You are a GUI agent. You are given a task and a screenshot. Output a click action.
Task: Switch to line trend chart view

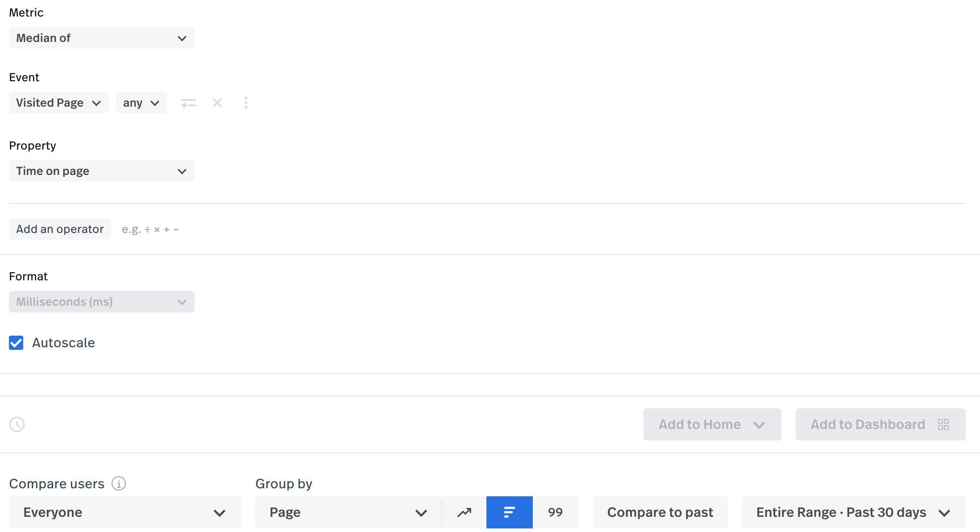pos(464,512)
